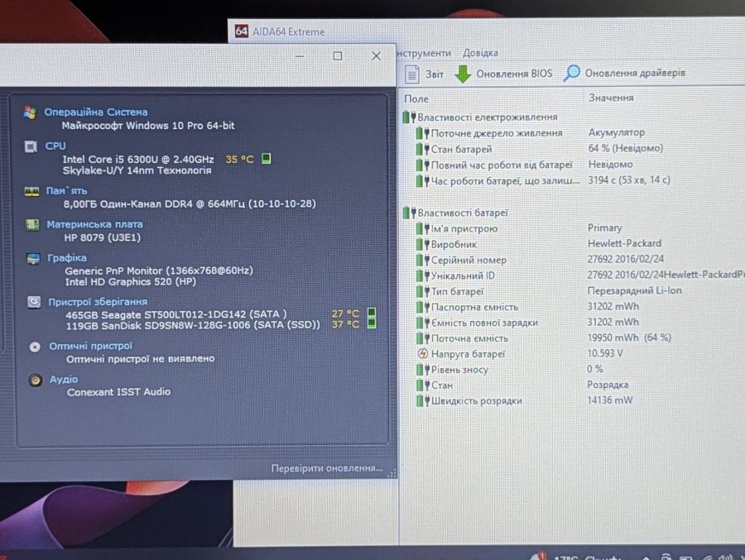This screenshot has height=560, width=745.
Task: Click 'Intel Core i5 6300U @ 2.40GHz' text
Action: pyautogui.click(x=138, y=159)
